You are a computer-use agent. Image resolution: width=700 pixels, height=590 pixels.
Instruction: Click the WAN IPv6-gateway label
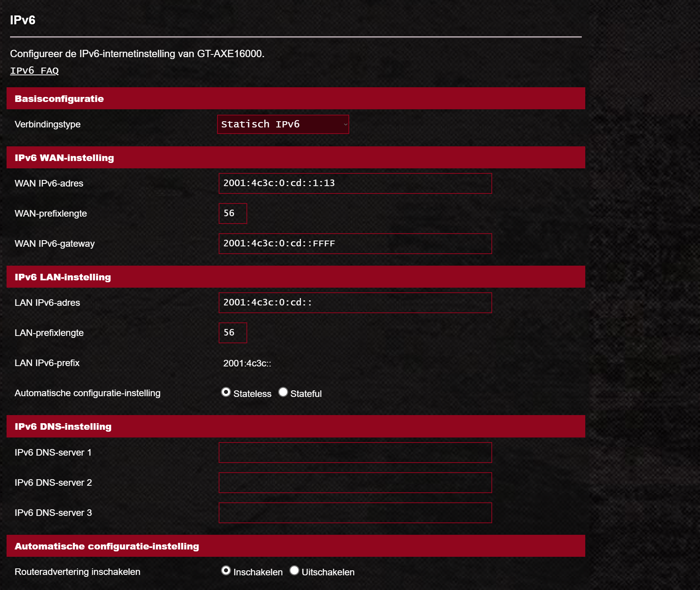point(54,244)
